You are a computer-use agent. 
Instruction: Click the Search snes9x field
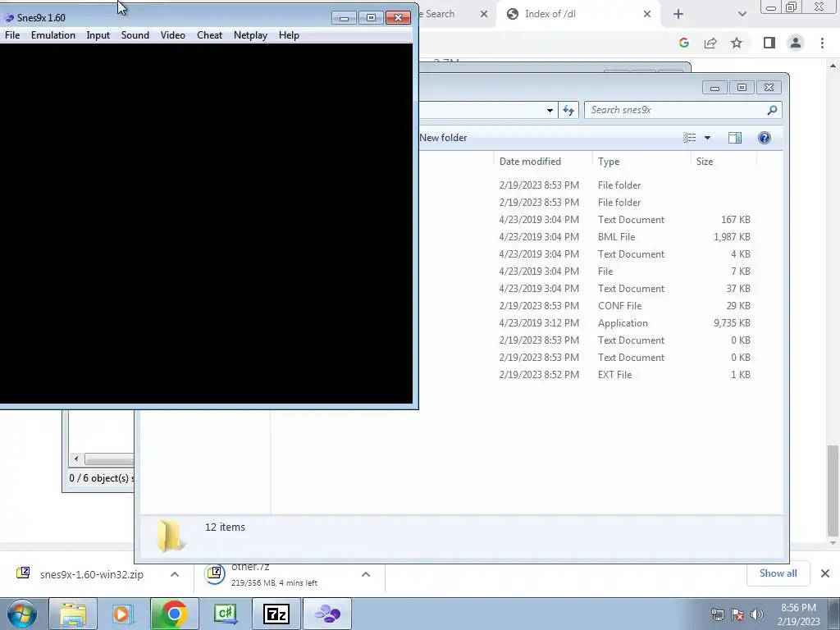click(683, 110)
